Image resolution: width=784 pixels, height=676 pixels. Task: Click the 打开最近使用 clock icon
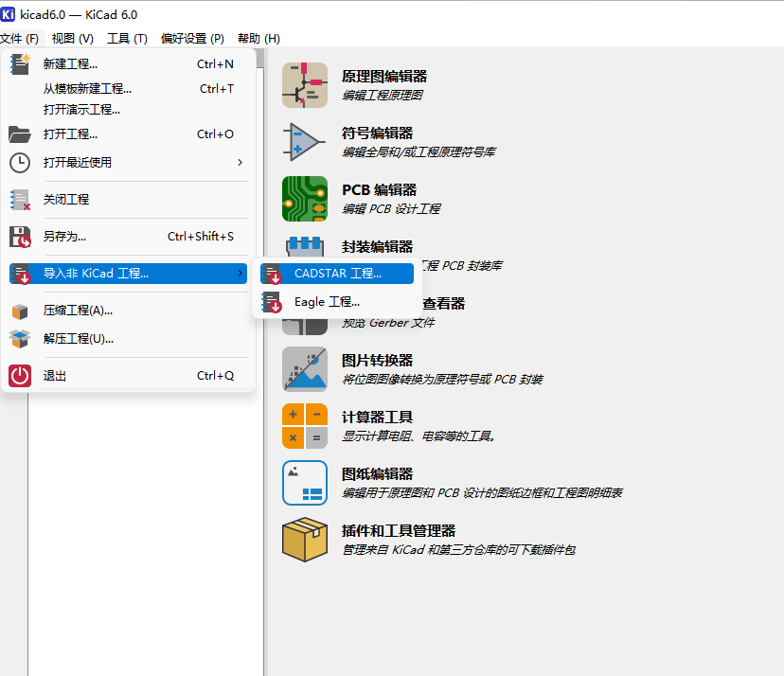click(20, 163)
